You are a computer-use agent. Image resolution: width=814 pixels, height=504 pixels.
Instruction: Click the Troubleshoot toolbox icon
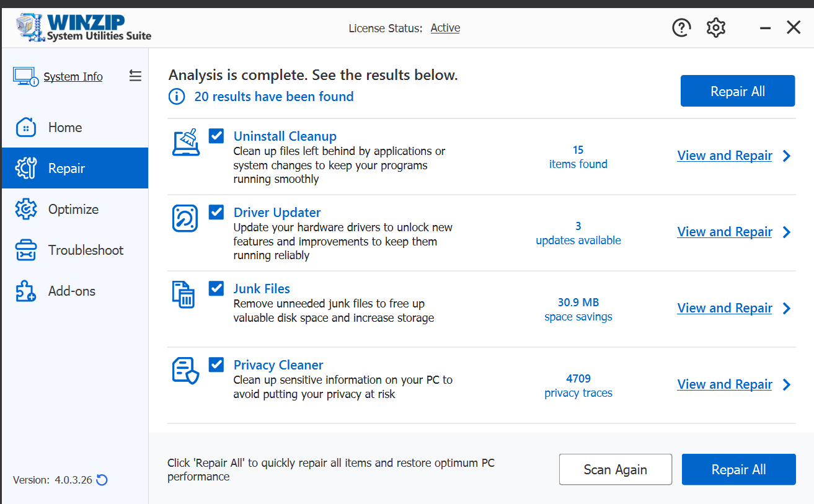coord(25,250)
